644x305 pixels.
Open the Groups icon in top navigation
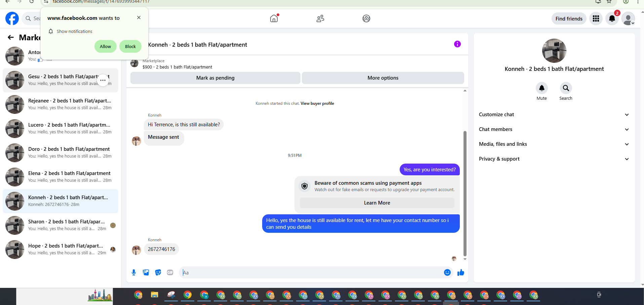(366, 18)
